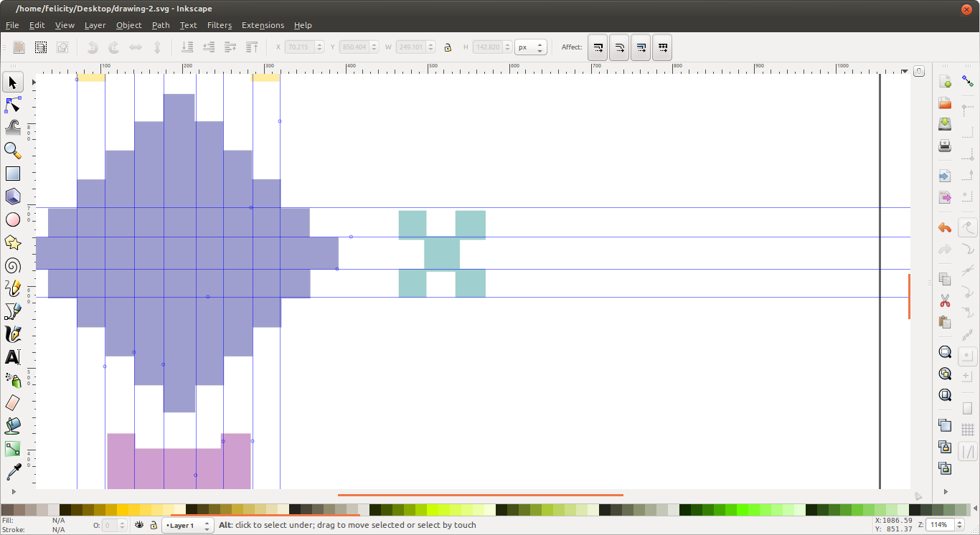This screenshot has height=535, width=980.
Task: Open the Edit menu
Action: click(37, 25)
